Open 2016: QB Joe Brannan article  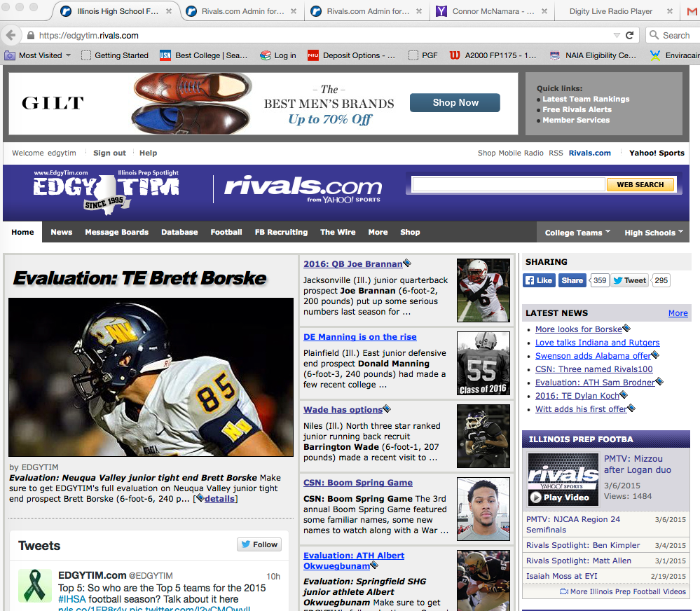[x=353, y=263]
